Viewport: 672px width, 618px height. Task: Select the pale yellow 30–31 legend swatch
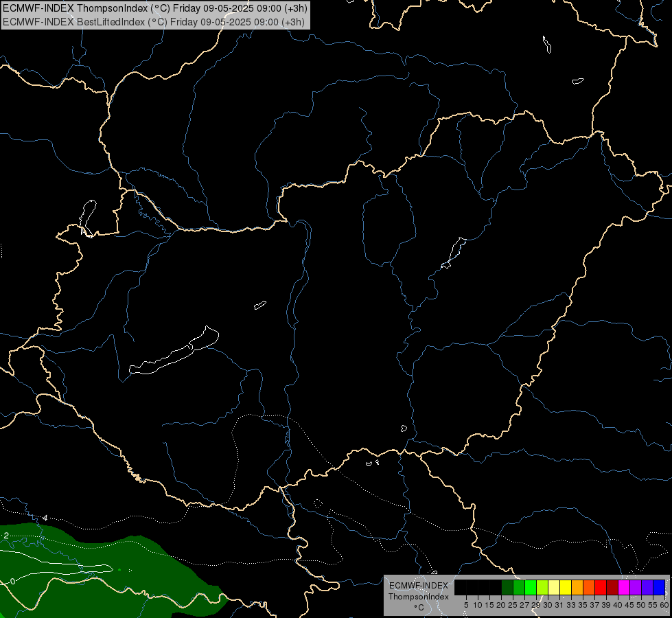point(554,587)
